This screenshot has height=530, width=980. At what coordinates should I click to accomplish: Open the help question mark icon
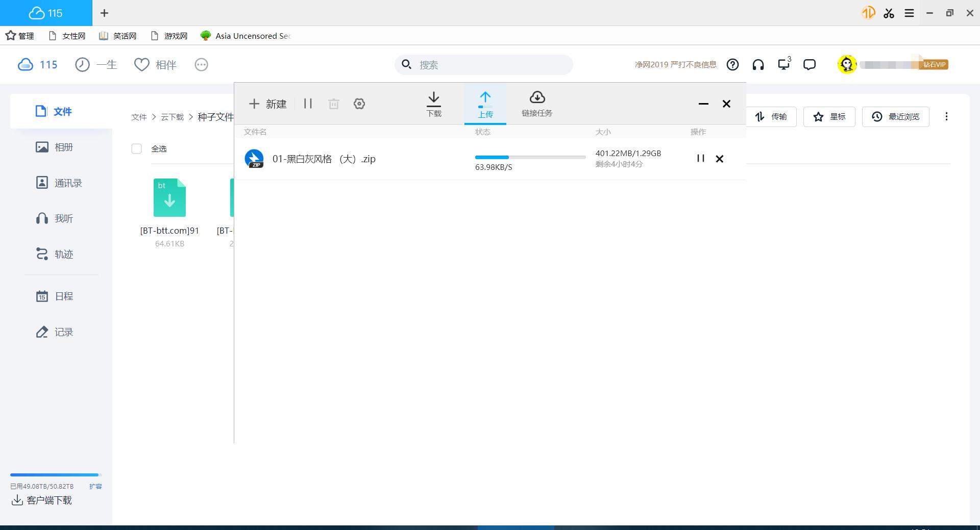point(732,65)
